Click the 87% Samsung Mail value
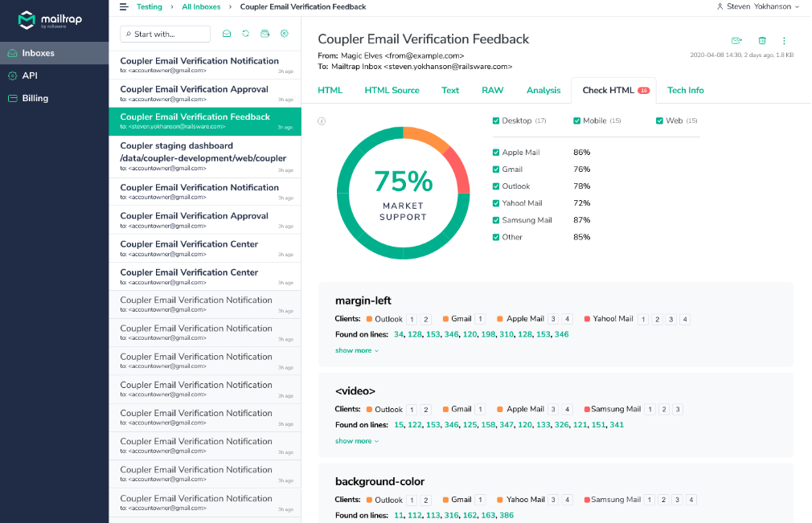This screenshot has width=812, height=523. 581,220
